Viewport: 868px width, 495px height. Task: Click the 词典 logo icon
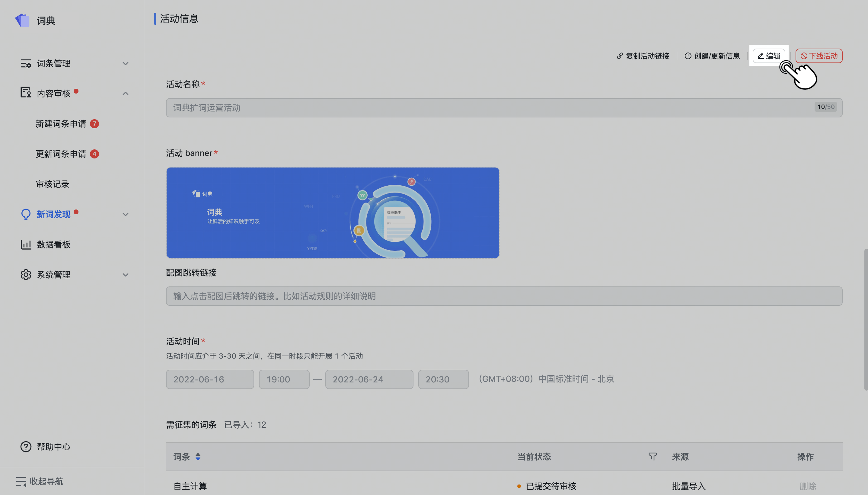point(22,21)
